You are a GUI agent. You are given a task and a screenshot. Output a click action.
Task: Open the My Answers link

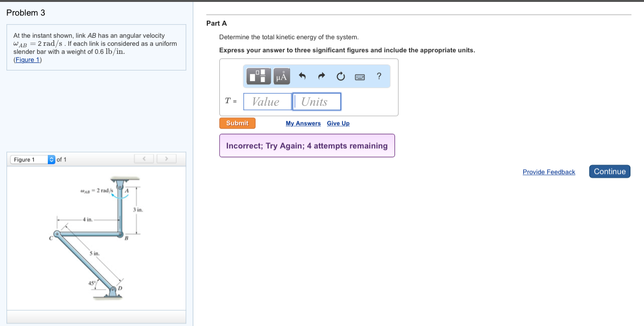pyautogui.click(x=303, y=123)
